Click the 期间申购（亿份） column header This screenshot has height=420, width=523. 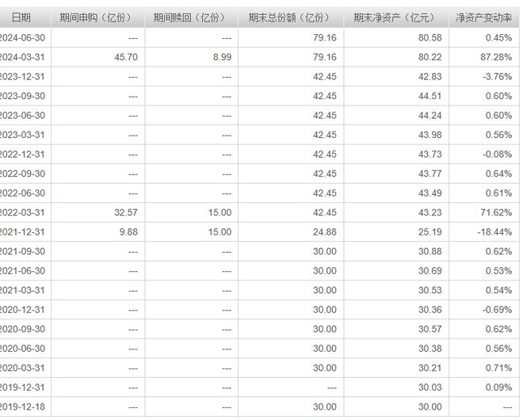97,17
